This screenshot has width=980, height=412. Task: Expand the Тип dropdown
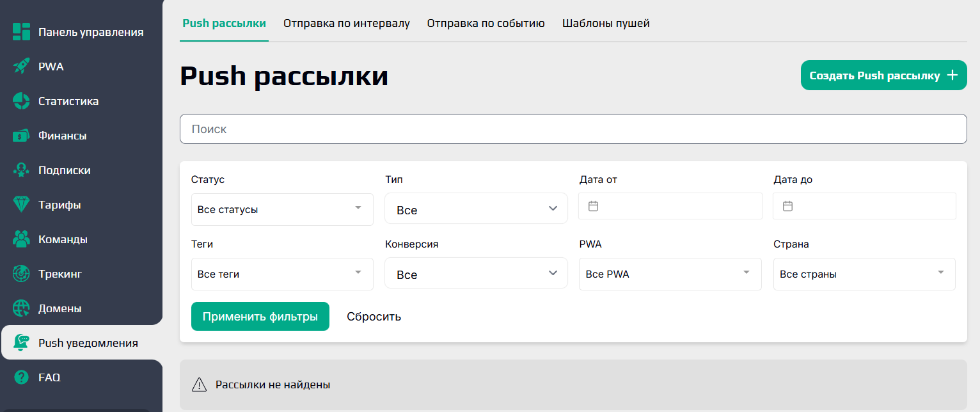[x=476, y=209]
